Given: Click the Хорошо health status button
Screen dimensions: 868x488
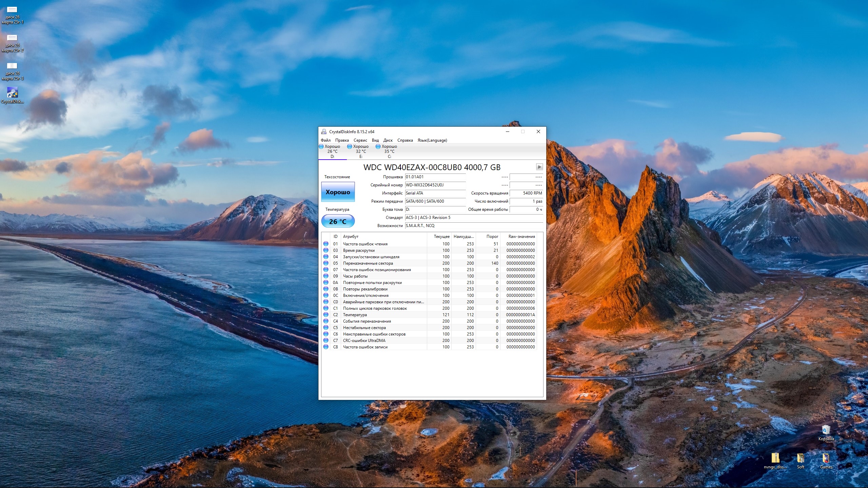Looking at the screenshot, I should [338, 192].
